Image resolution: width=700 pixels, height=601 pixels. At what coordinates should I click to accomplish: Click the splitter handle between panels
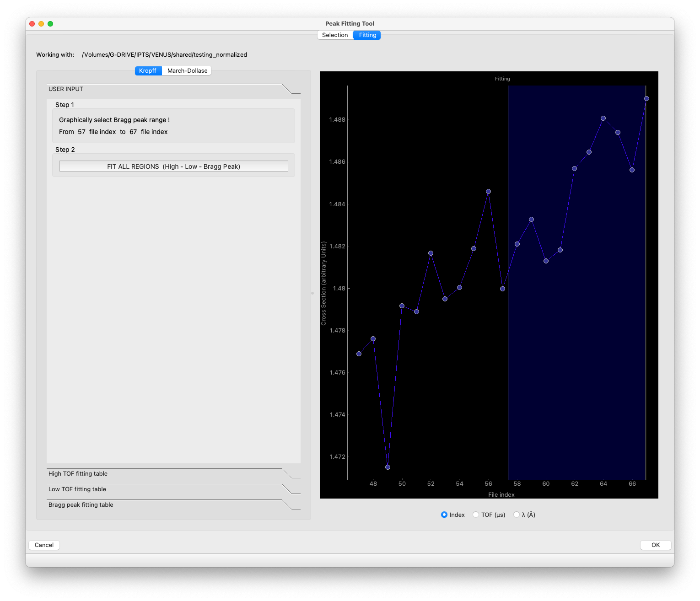tap(312, 293)
